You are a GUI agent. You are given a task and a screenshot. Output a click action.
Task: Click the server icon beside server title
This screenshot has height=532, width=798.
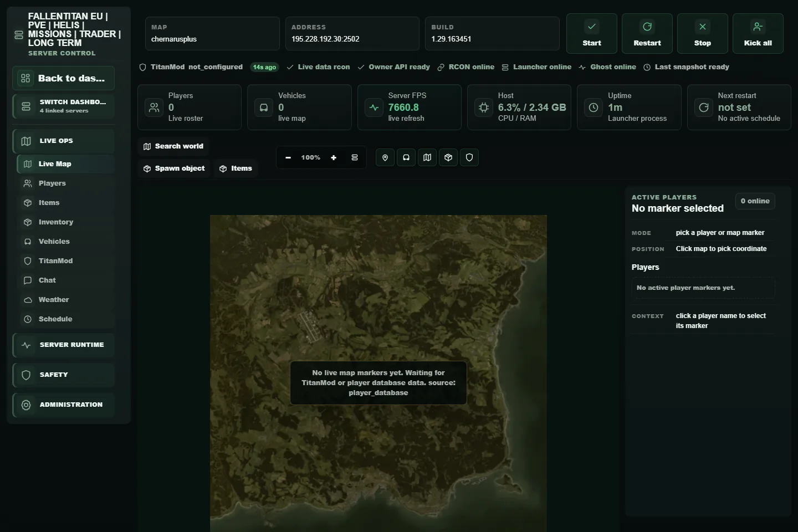19,35
